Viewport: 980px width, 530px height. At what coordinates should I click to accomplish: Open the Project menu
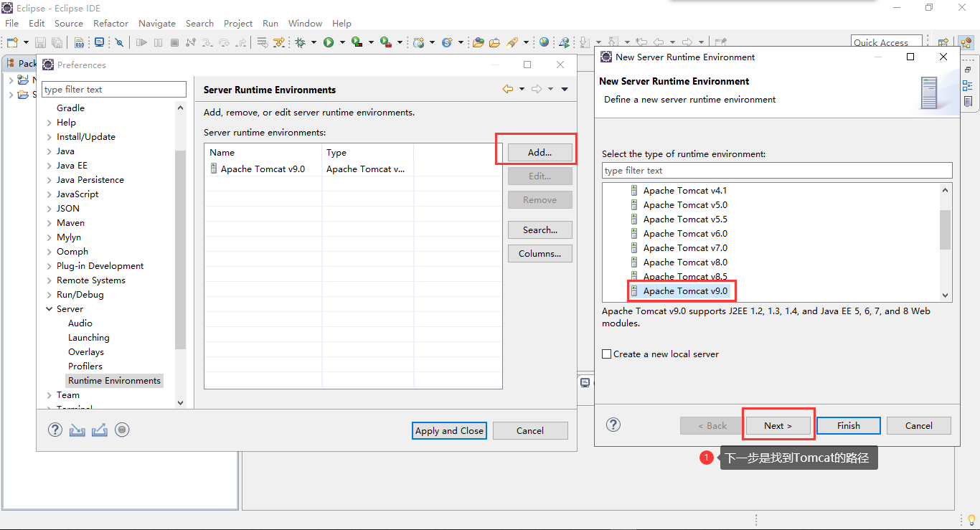coord(238,23)
